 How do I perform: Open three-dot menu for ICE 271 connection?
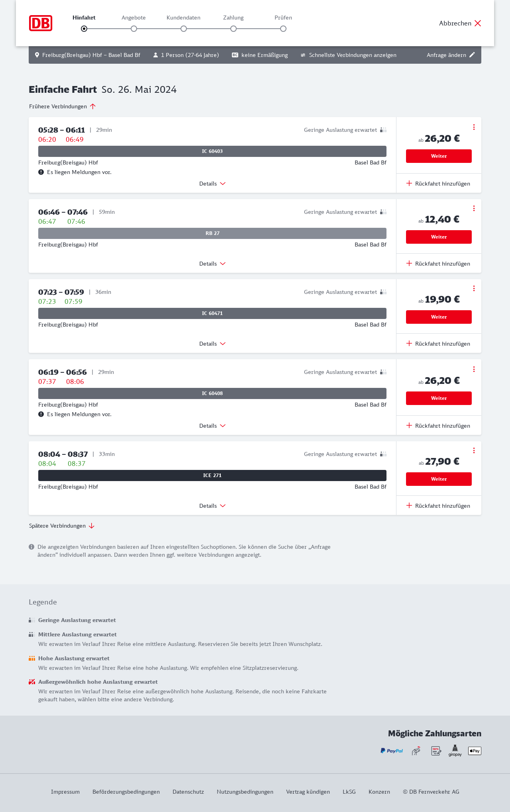click(x=474, y=450)
